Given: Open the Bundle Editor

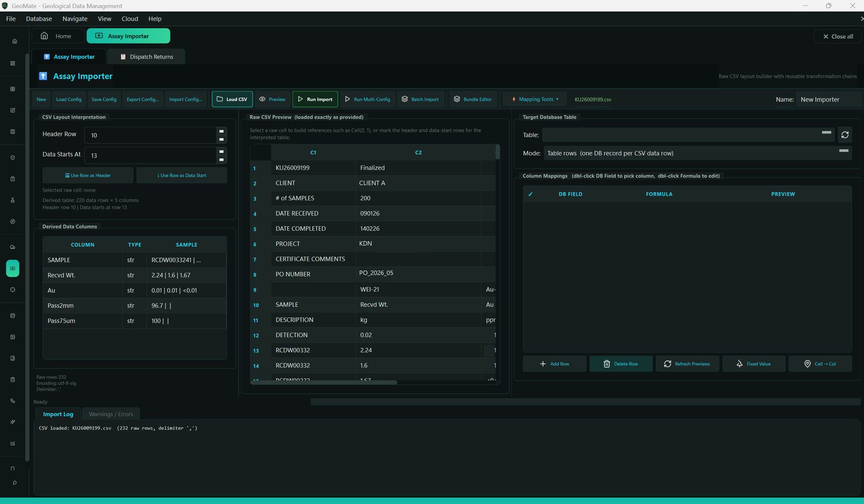Looking at the screenshot, I should point(473,99).
